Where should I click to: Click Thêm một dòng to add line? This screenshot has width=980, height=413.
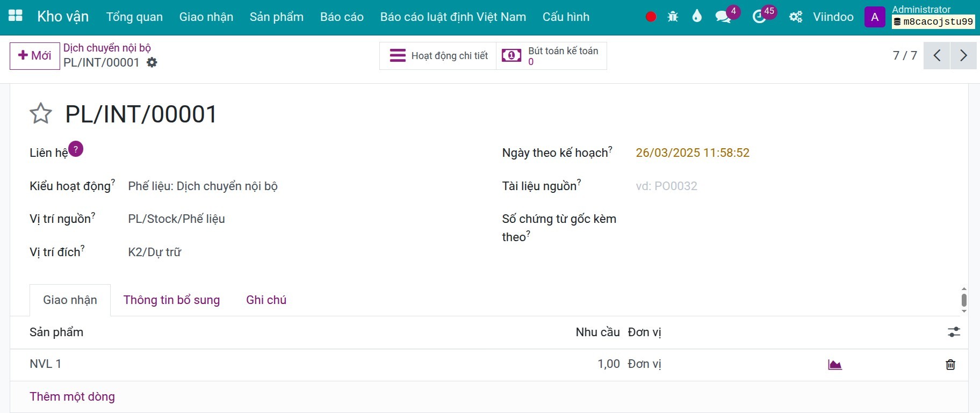click(x=72, y=397)
